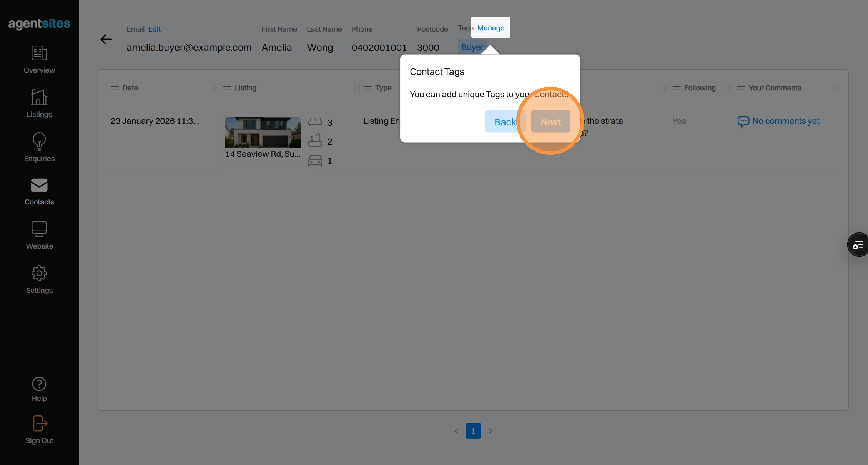
Task: Open the floating checklist widget icon
Action: (858, 245)
